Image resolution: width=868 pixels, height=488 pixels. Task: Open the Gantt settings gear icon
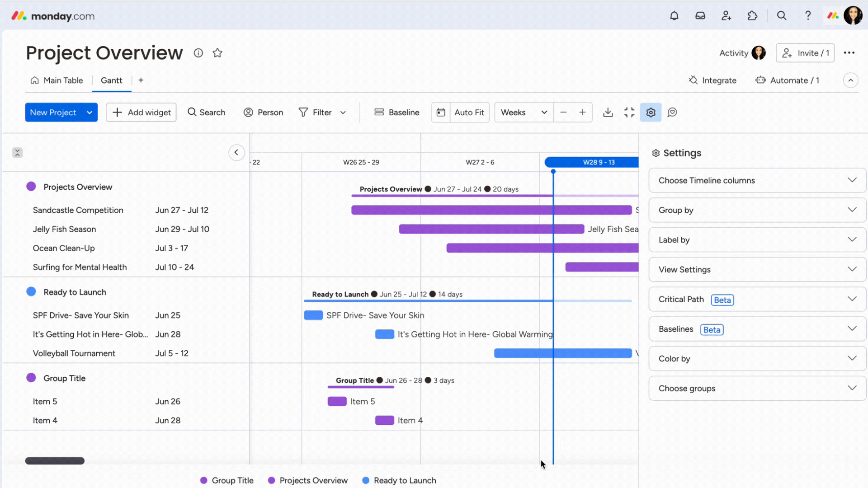tap(651, 112)
